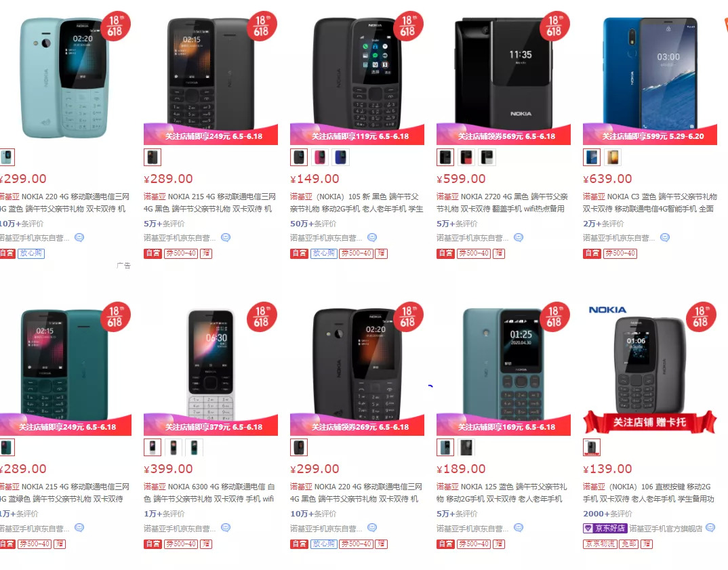This screenshot has width=728, height=570.
Task: Select blue color variant of NOKIA 105
Action: pos(341,157)
